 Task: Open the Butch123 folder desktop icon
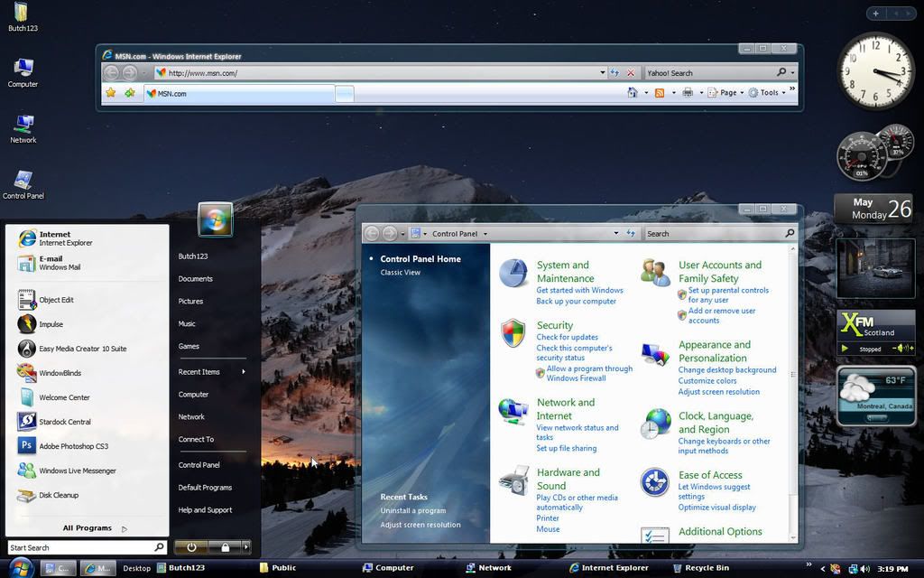point(22,16)
